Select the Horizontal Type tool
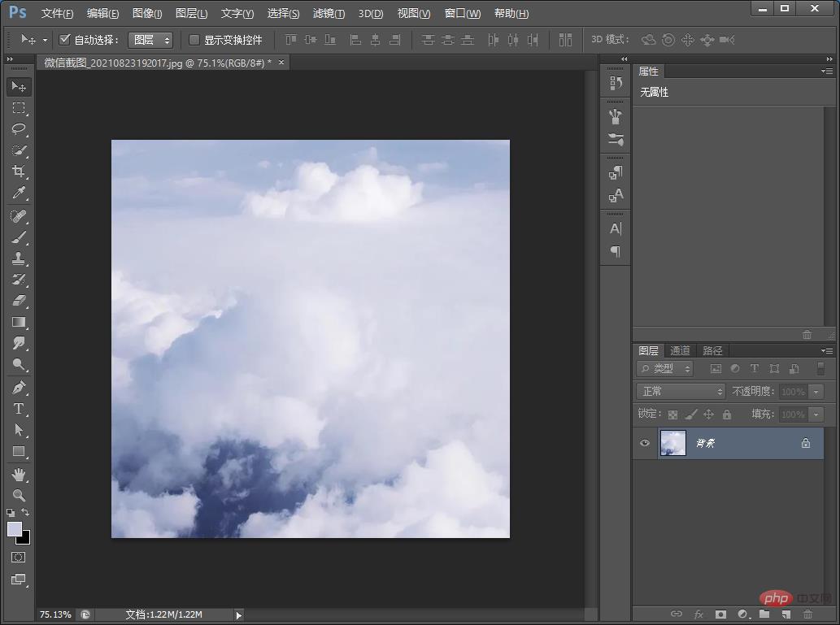840x625 pixels. (x=19, y=409)
